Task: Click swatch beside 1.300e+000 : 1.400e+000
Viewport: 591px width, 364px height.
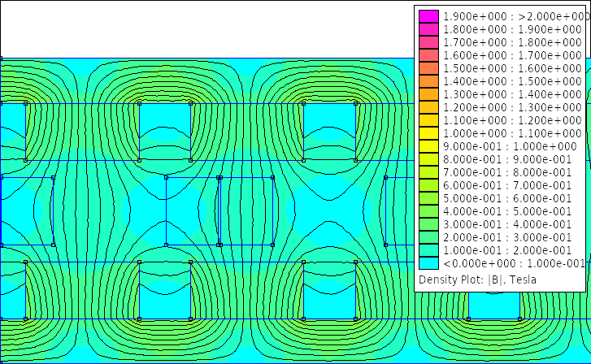Action: (428, 94)
